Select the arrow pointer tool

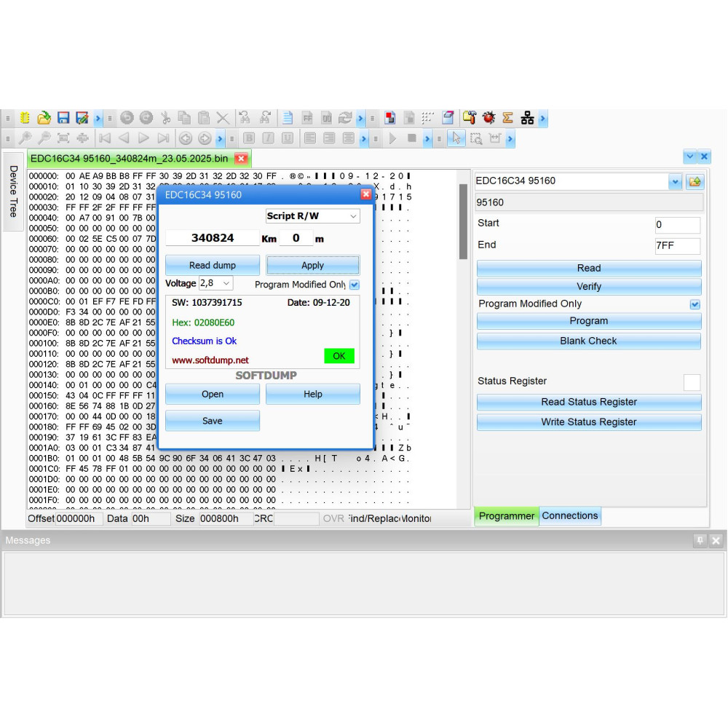pyautogui.click(x=456, y=138)
